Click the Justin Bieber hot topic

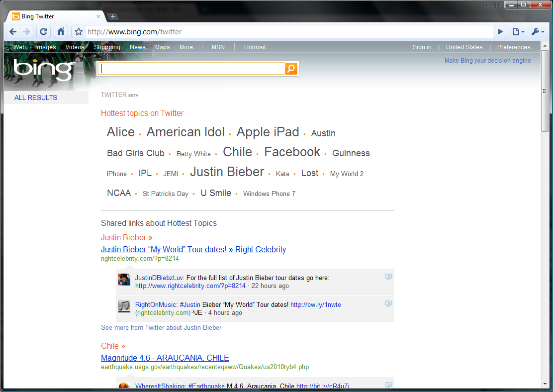(227, 172)
